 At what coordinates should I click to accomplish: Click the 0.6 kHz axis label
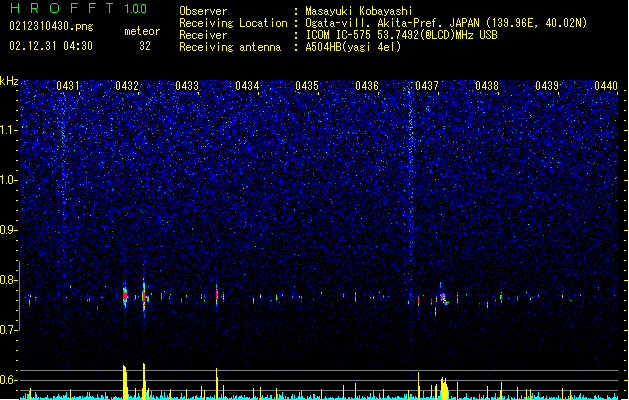pos(9,380)
